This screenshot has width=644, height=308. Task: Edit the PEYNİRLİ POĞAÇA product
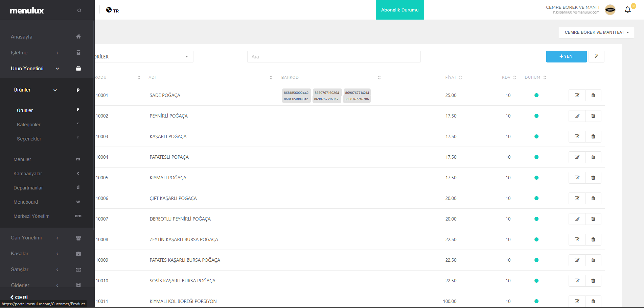pyautogui.click(x=577, y=116)
